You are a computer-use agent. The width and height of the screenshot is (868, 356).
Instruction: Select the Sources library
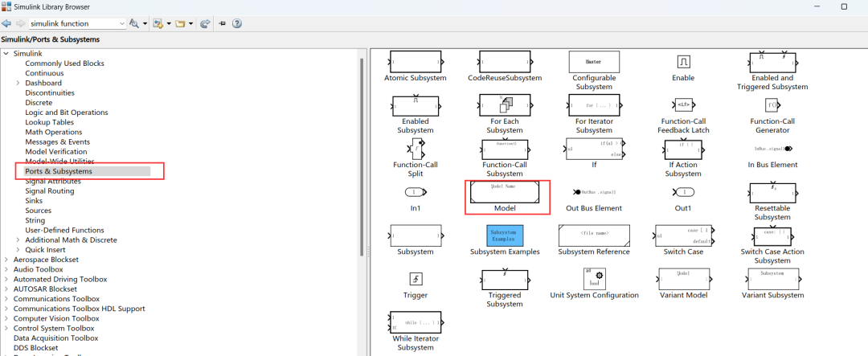point(39,211)
